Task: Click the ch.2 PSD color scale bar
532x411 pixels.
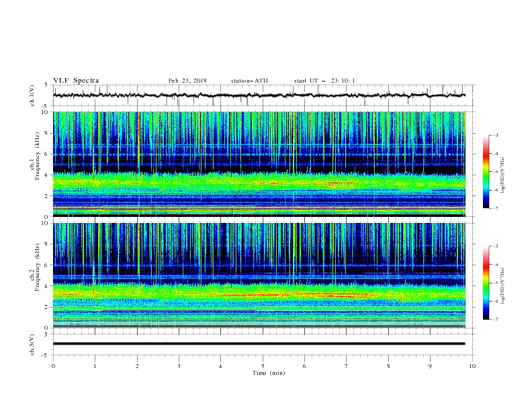Action: tap(486, 283)
